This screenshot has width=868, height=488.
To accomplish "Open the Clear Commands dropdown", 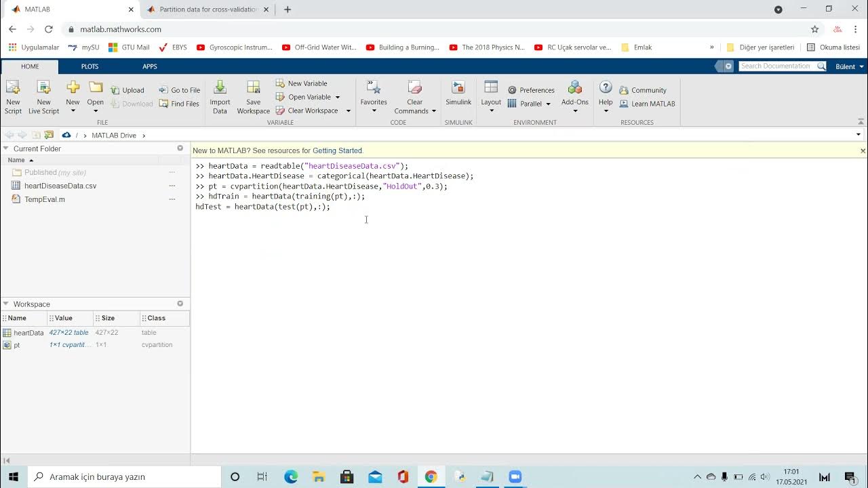I will [414, 97].
